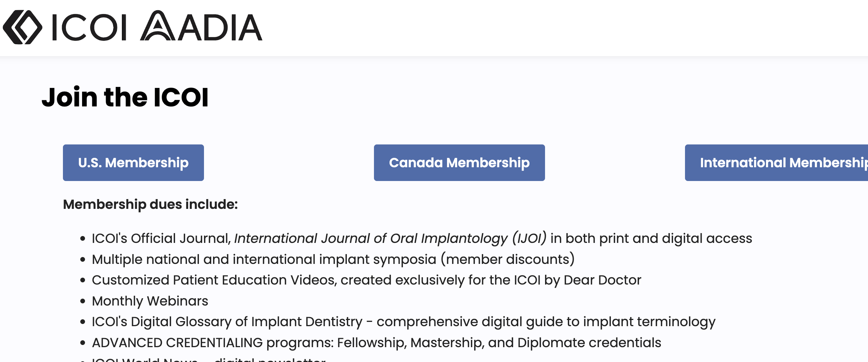868x362 pixels.
Task: Click Customized Patient Education Videos item
Action: [x=366, y=280]
